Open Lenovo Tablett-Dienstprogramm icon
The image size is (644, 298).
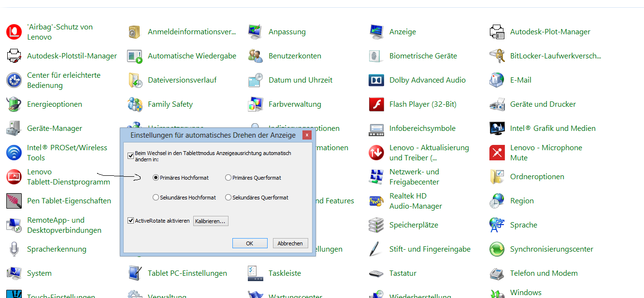pos(14,177)
